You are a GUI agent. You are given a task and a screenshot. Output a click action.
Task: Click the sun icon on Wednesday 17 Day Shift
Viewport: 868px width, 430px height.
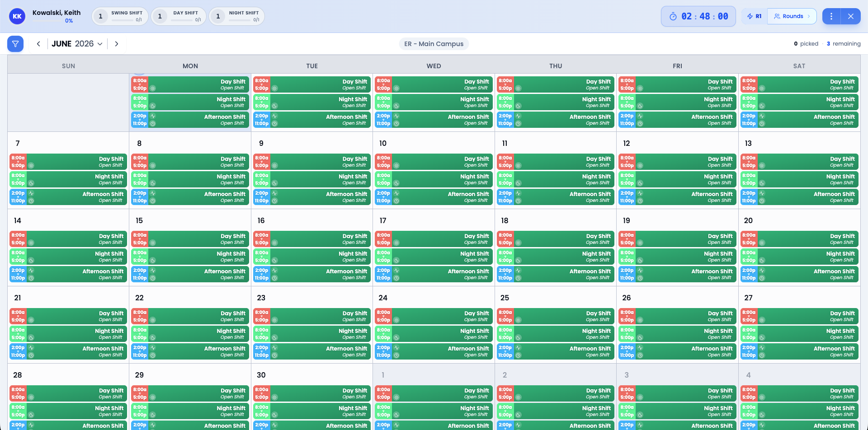pos(396,243)
